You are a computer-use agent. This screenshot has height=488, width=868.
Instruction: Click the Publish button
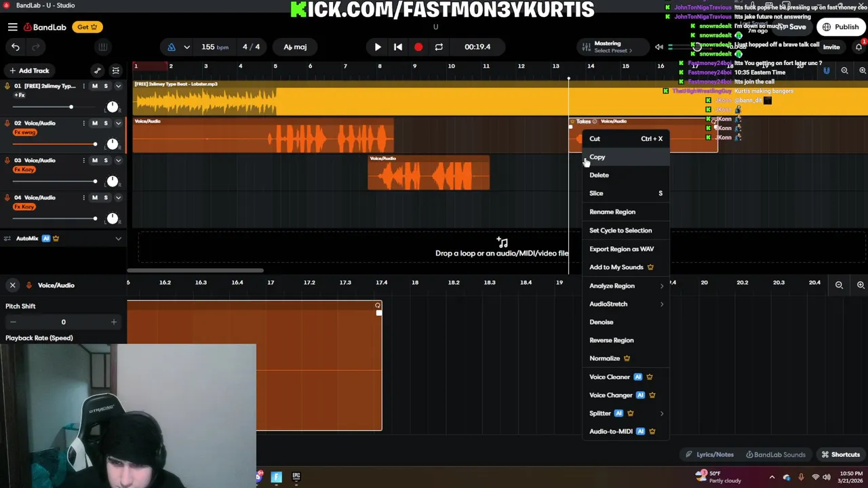(x=841, y=27)
